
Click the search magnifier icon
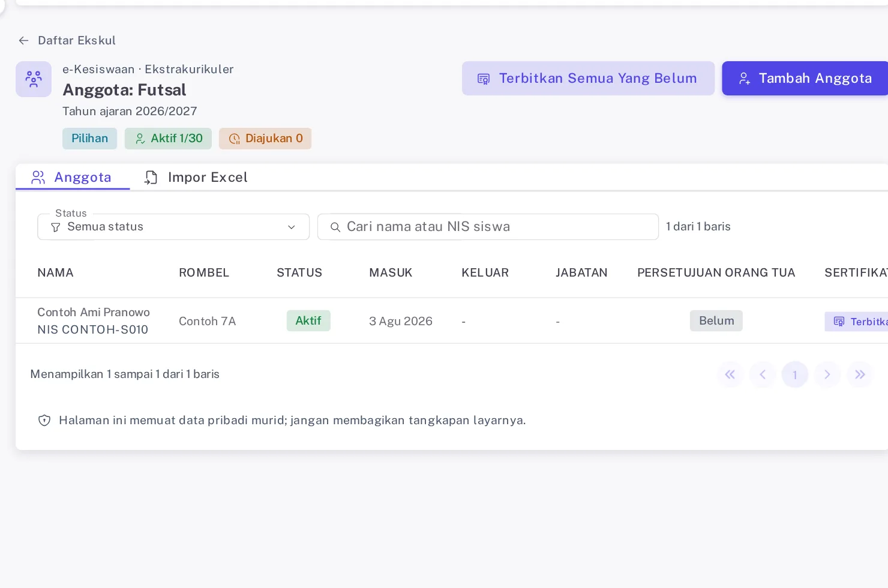coord(335,227)
